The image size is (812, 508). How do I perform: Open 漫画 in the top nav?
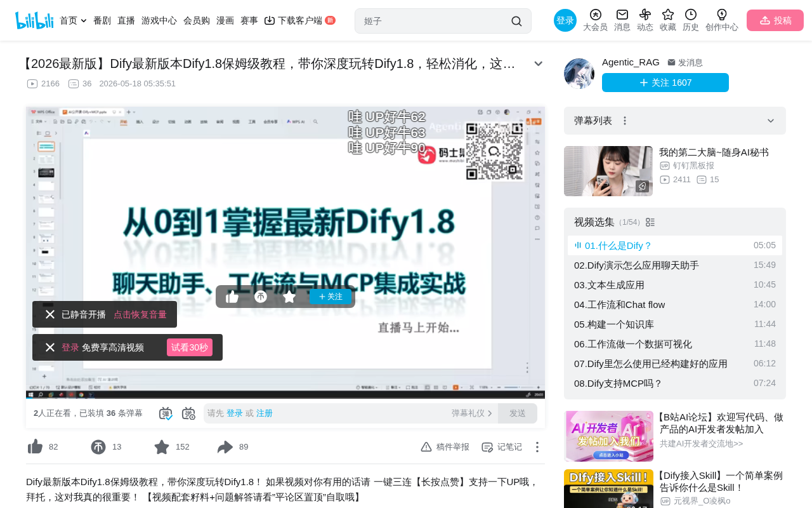point(225,20)
